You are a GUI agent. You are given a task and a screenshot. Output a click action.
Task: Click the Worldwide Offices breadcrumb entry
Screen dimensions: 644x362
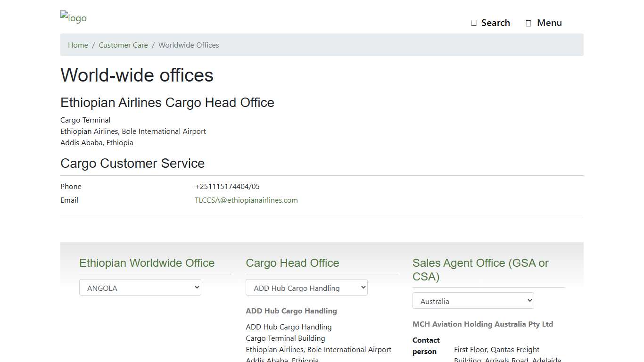point(189,45)
